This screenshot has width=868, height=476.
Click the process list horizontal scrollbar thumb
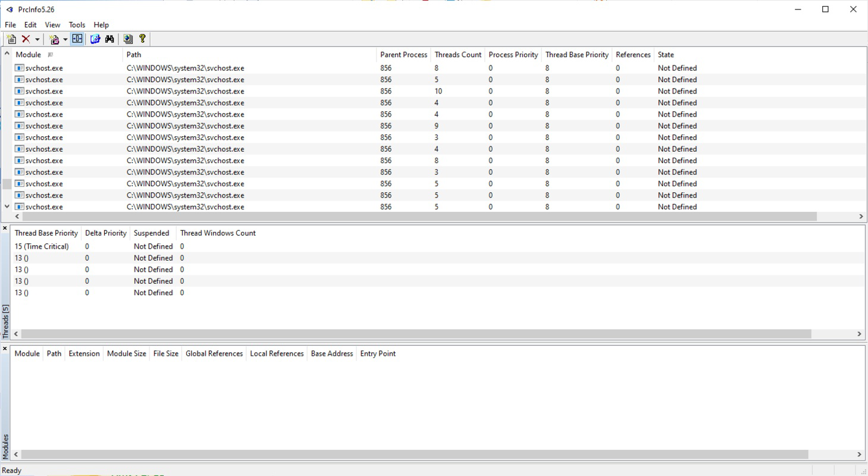pos(419,217)
